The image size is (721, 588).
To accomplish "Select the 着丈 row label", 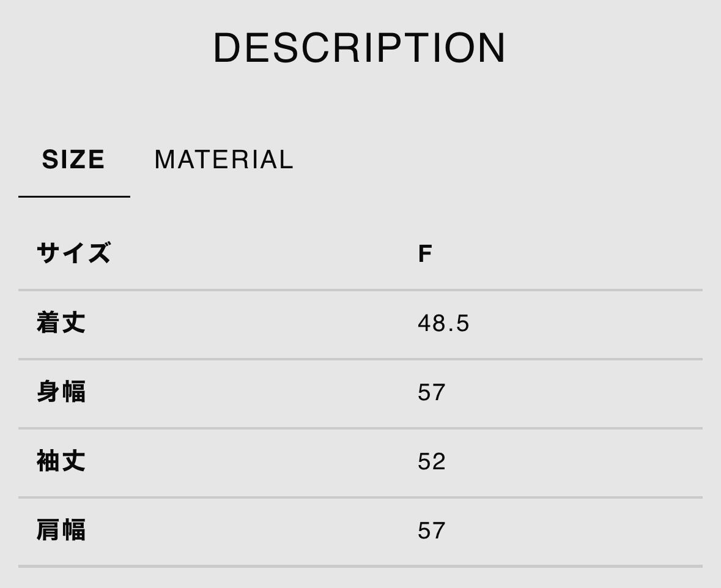I will point(61,322).
